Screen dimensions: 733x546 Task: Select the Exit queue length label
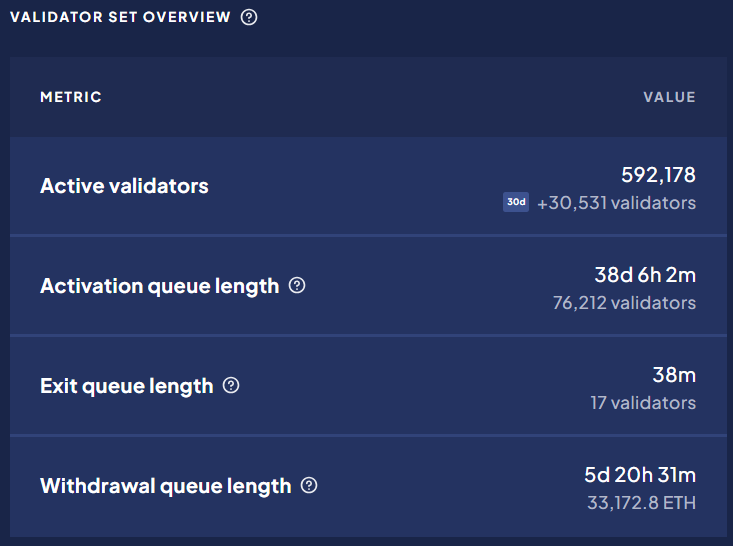coord(127,386)
